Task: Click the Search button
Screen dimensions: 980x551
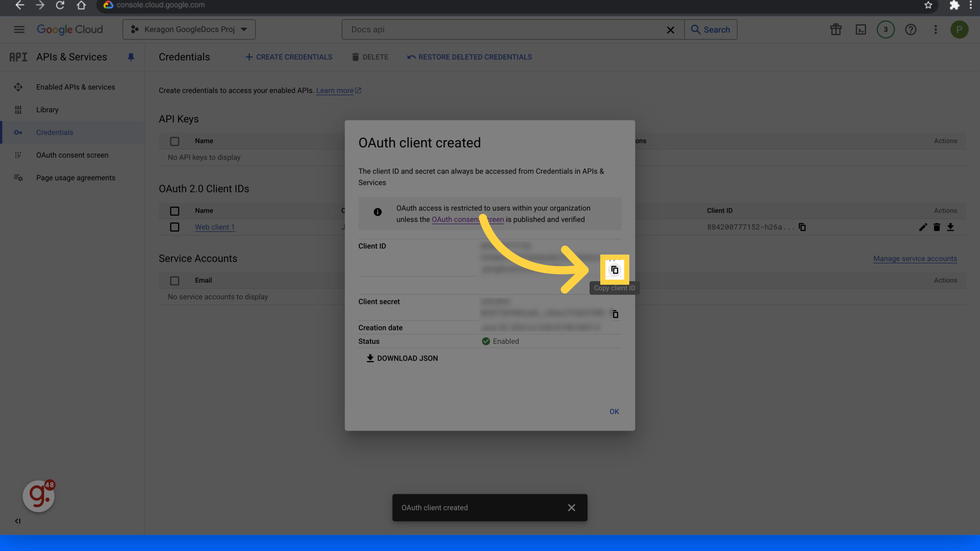Action: click(x=710, y=30)
